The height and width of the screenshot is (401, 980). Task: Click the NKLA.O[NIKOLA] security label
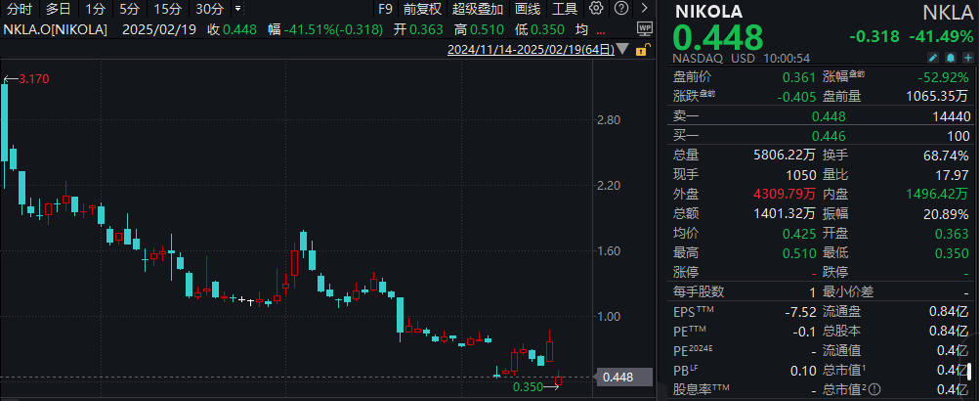55,29
